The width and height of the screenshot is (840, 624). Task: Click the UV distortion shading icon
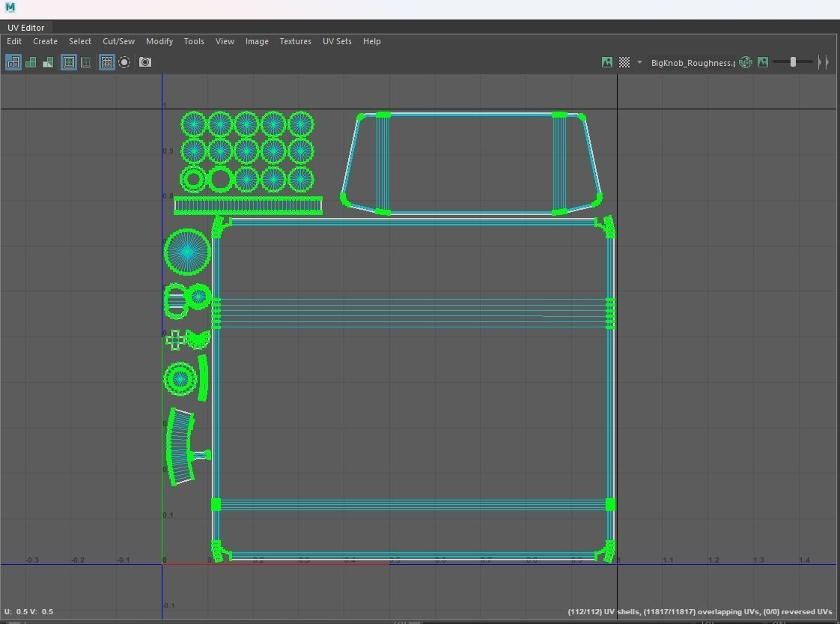tap(48, 62)
